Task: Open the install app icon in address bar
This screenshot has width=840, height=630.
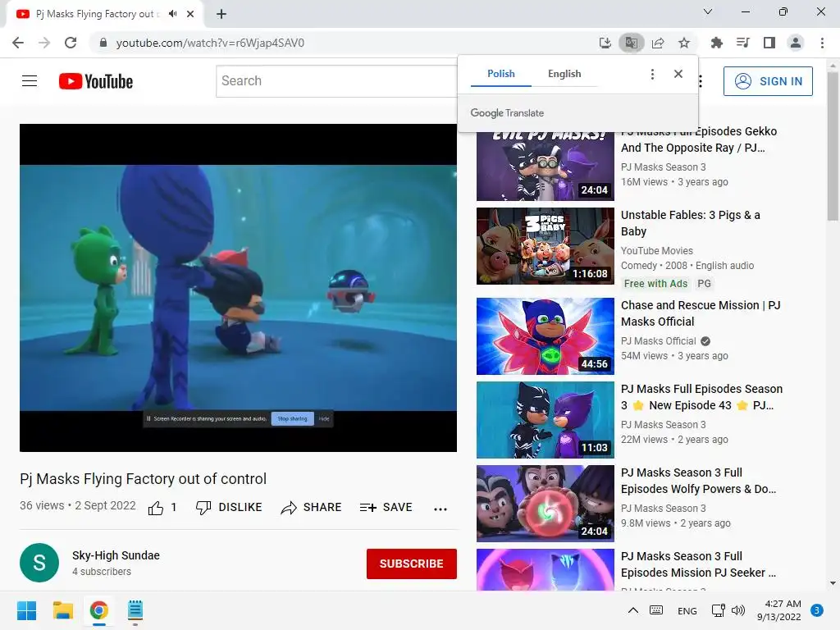Action: (605, 43)
